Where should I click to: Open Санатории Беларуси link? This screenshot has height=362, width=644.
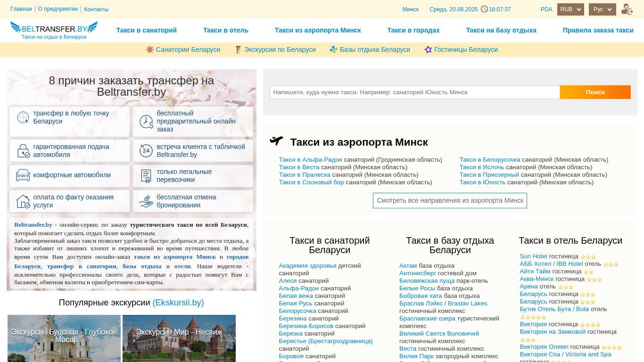point(188,49)
